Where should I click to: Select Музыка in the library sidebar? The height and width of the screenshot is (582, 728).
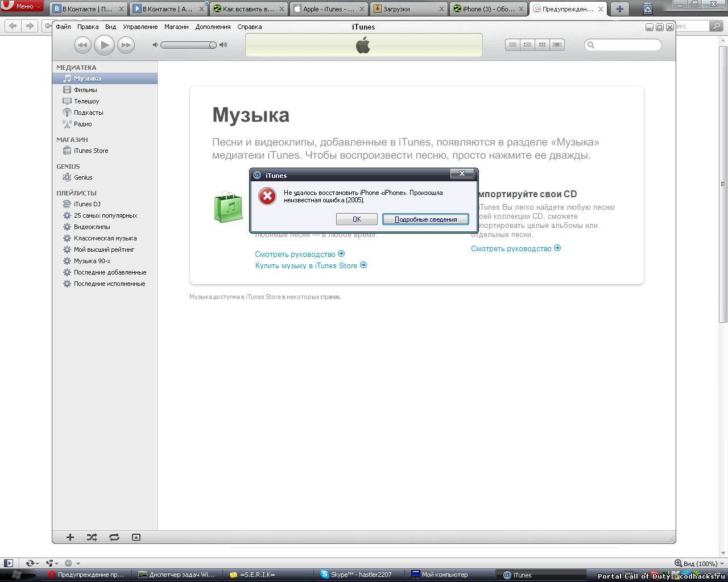[105, 78]
